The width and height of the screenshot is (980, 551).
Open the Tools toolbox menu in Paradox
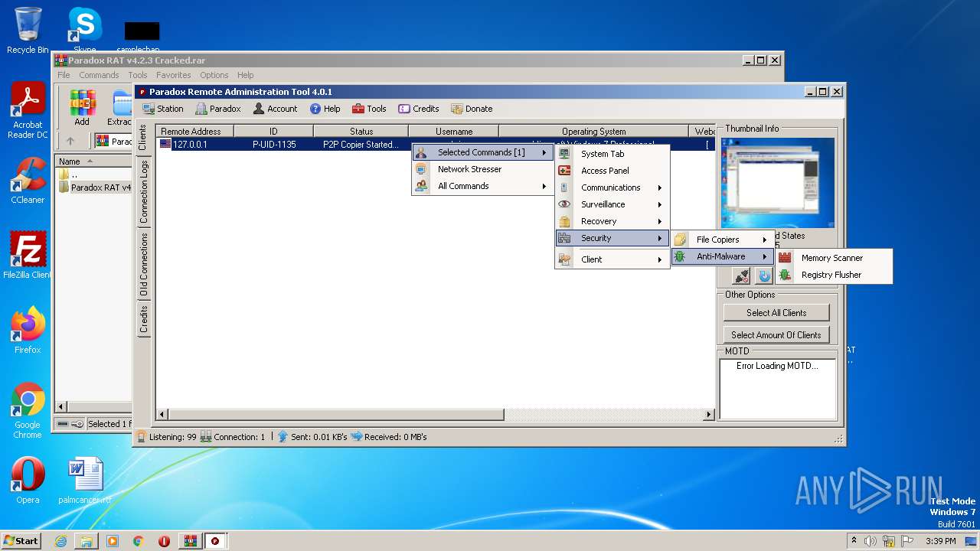tap(369, 109)
